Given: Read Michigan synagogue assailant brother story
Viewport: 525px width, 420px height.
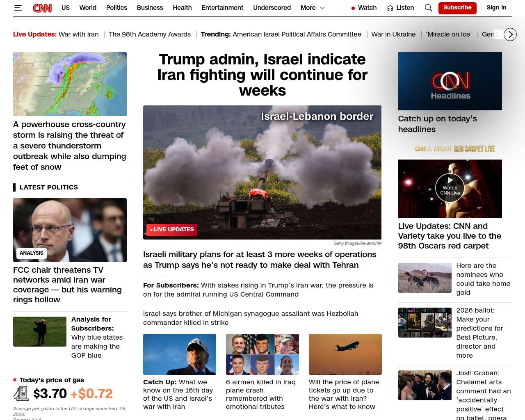Looking at the screenshot, I should point(251,318).
